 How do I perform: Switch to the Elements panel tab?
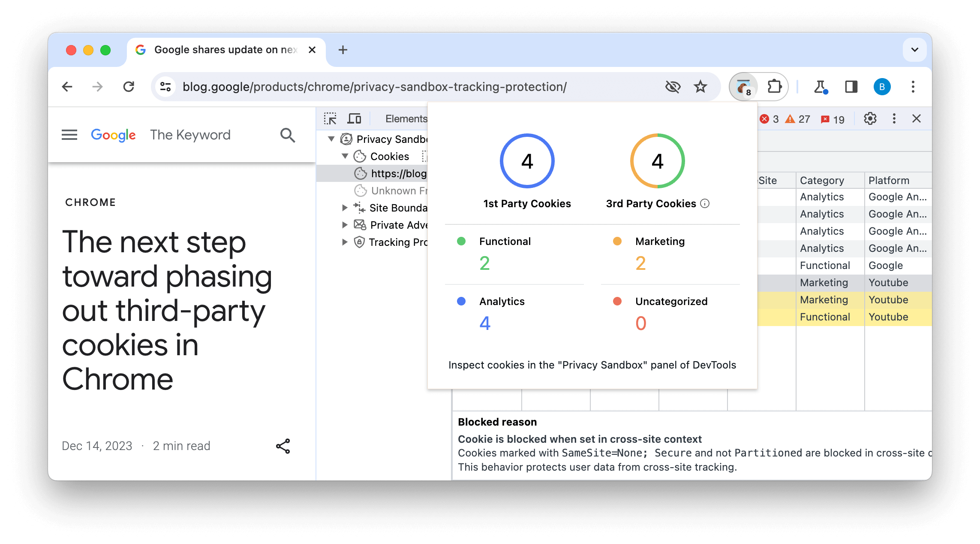pos(407,118)
